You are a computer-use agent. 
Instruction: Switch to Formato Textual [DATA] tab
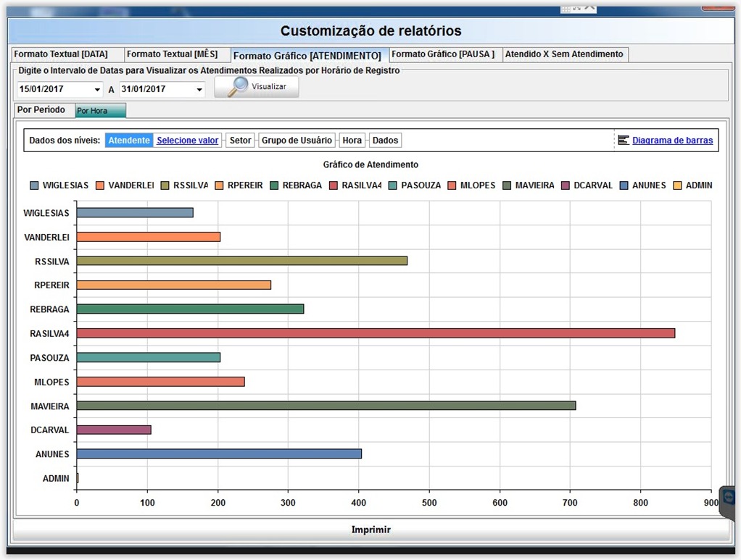[61, 54]
